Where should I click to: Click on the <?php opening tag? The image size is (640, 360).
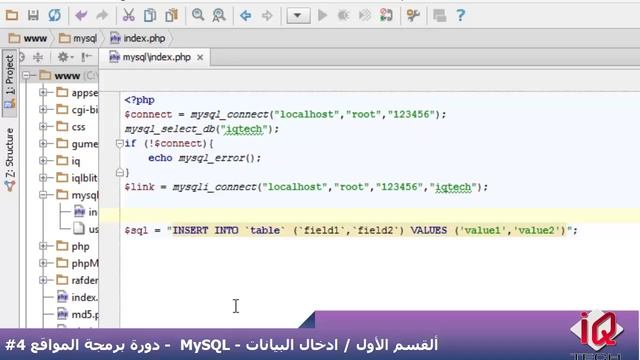point(140,100)
